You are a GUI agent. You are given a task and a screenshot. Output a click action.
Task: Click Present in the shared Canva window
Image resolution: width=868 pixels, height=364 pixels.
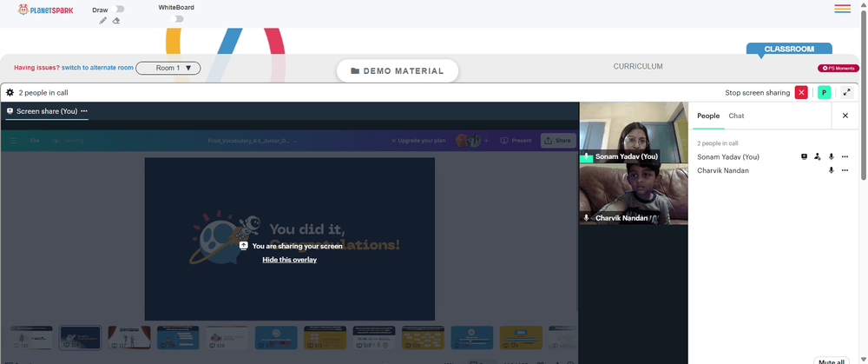[516, 141]
